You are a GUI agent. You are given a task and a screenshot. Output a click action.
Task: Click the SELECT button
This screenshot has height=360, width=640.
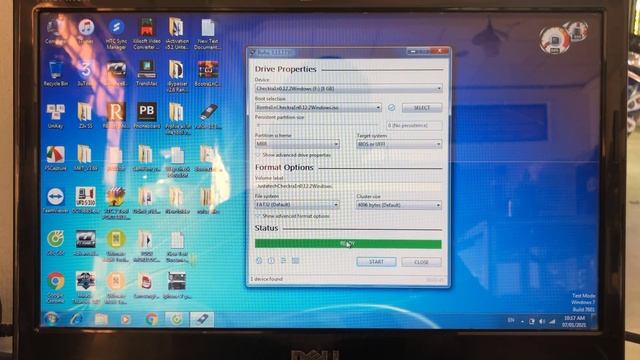click(422, 108)
